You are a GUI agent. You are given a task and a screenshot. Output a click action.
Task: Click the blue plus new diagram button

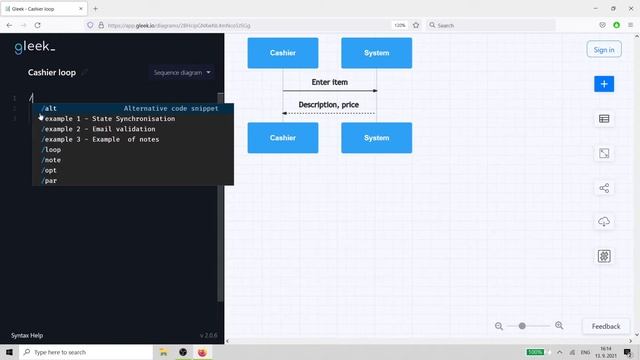[x=604, y=84]
